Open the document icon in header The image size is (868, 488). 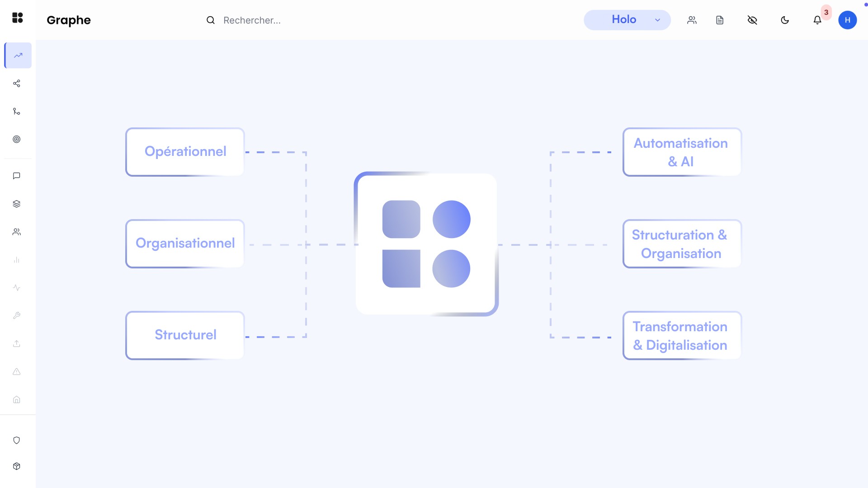[x=720, y=20]
